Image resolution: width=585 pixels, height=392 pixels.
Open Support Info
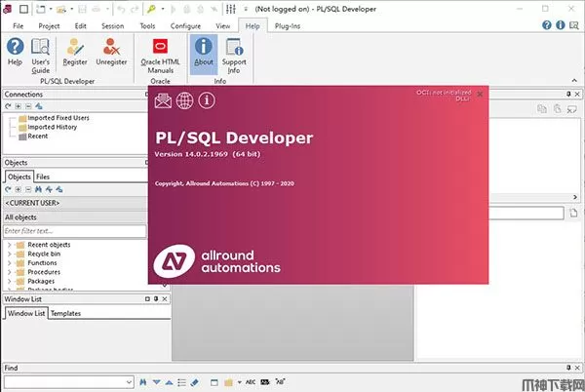234,56
